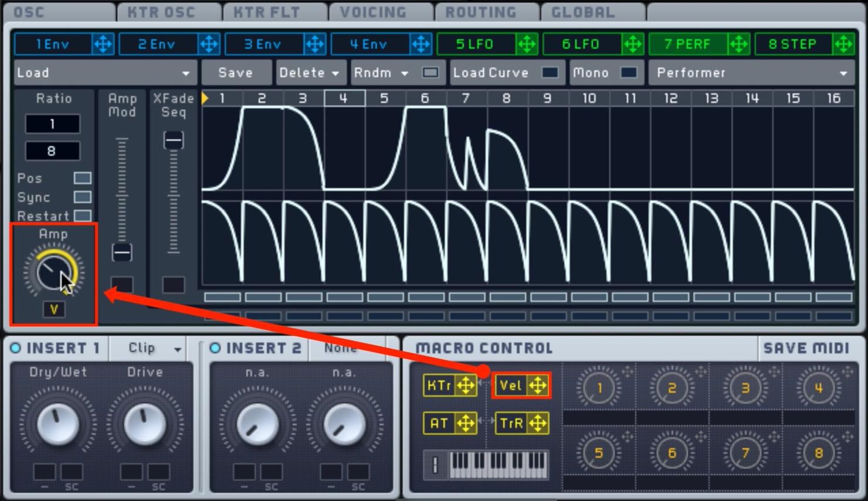Toggle the Sync checkbox
Viewport: 868px width, 501px height.
pos(82,197)
